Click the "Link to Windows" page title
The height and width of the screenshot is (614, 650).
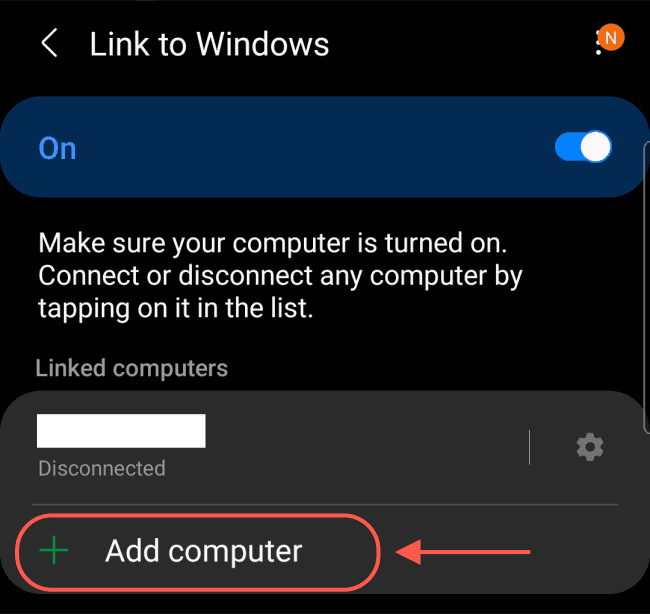click(209, 44)
